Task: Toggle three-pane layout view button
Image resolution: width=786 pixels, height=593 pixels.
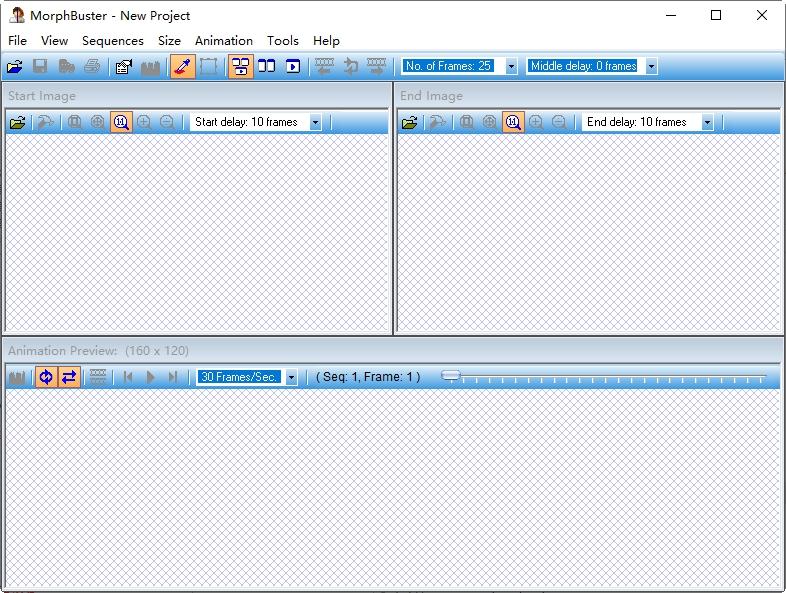Action: [241, 66]
